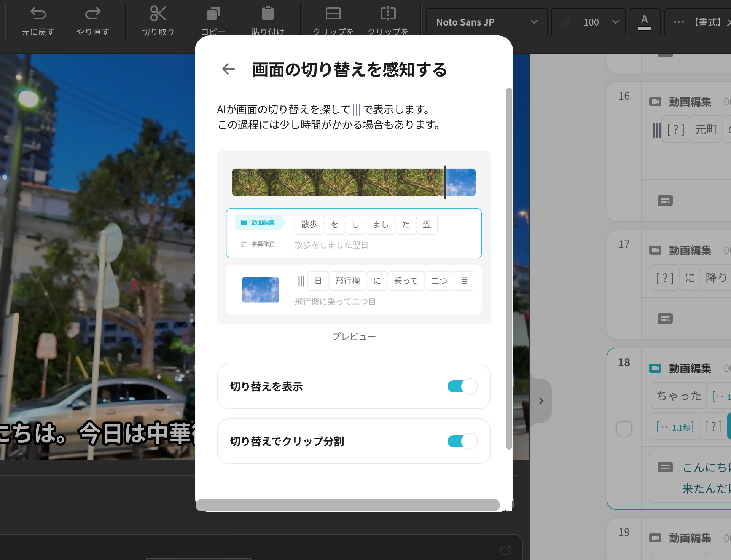
Task: Click the scissors cut (切り取り) icon
Action: [158, 14]
